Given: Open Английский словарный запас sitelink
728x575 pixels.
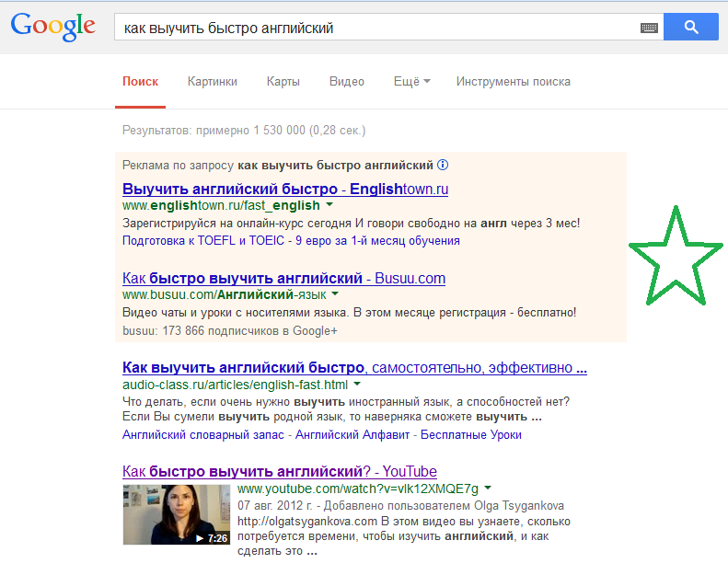Looking at the screenshot, I should [202, 434].
